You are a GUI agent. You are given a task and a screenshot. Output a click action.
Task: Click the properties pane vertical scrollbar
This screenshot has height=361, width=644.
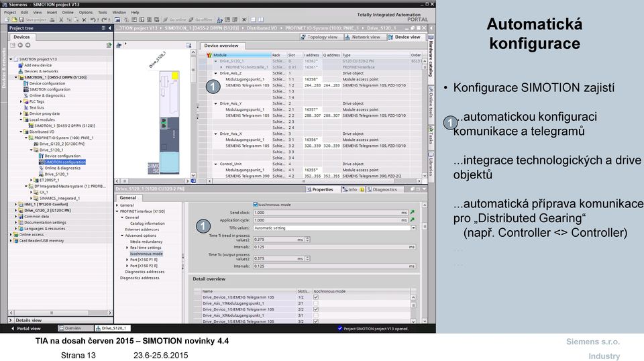425,263
